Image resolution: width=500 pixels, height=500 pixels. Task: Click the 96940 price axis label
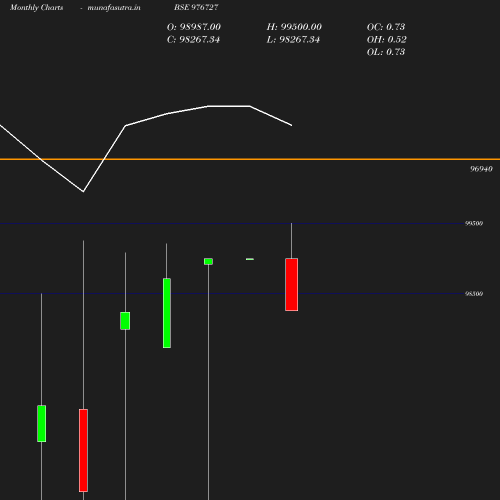click(x=481, y=169)
